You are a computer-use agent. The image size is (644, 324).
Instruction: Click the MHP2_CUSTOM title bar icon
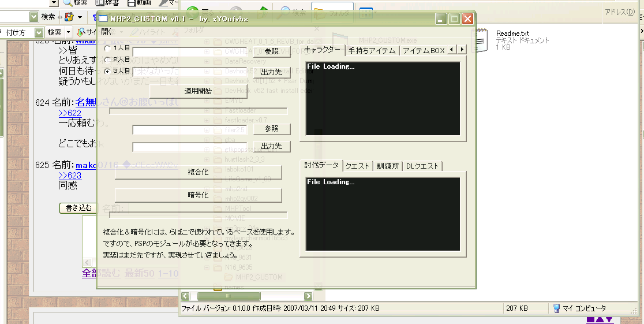click(x=104, y=19)
